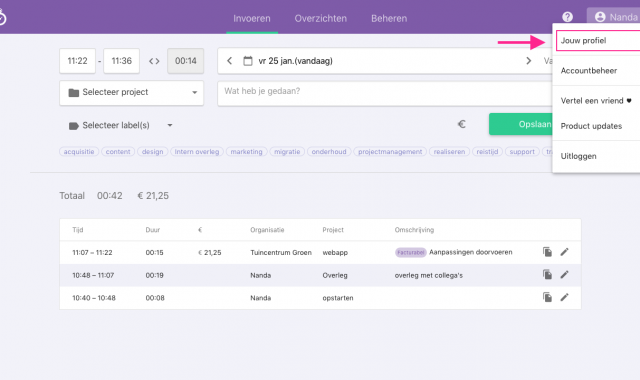Click the 10:40 – 10:48 time cell

94,298
